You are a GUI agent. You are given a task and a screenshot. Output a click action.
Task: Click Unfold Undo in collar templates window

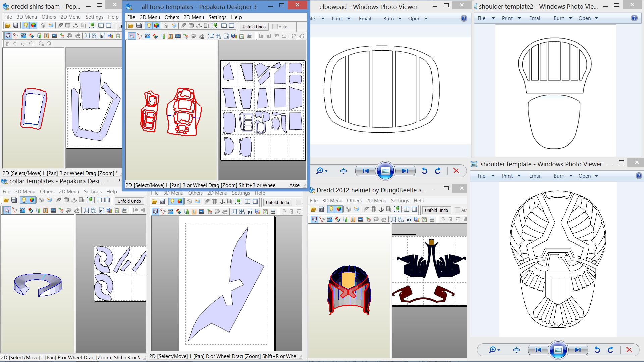pyautogui.click(x=129, y=201)
